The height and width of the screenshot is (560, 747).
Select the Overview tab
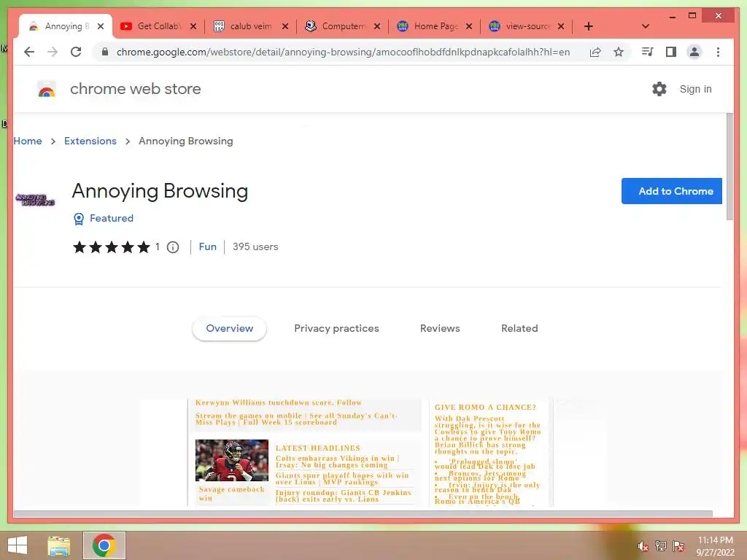click(x=230, y=329)
